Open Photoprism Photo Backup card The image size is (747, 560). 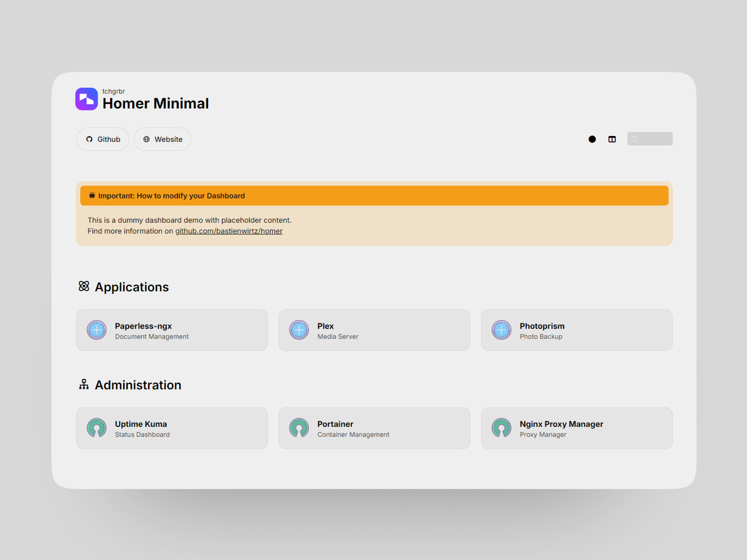576,330
